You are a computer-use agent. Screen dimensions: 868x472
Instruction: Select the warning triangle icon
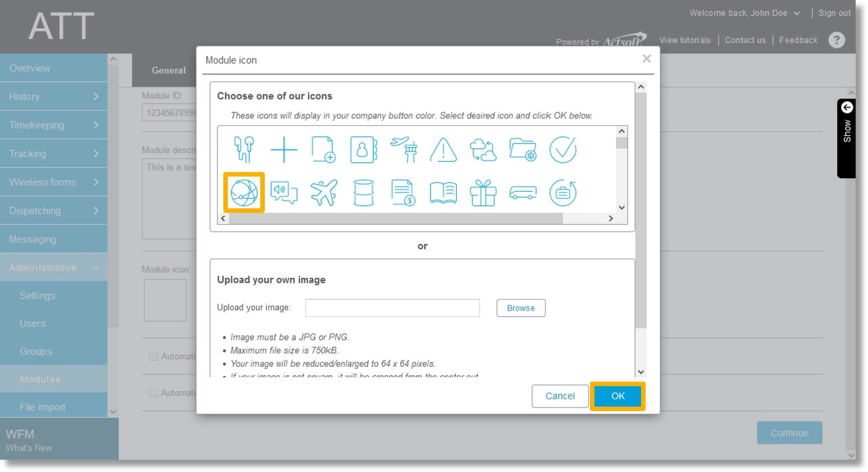click(x=443, y=150)
